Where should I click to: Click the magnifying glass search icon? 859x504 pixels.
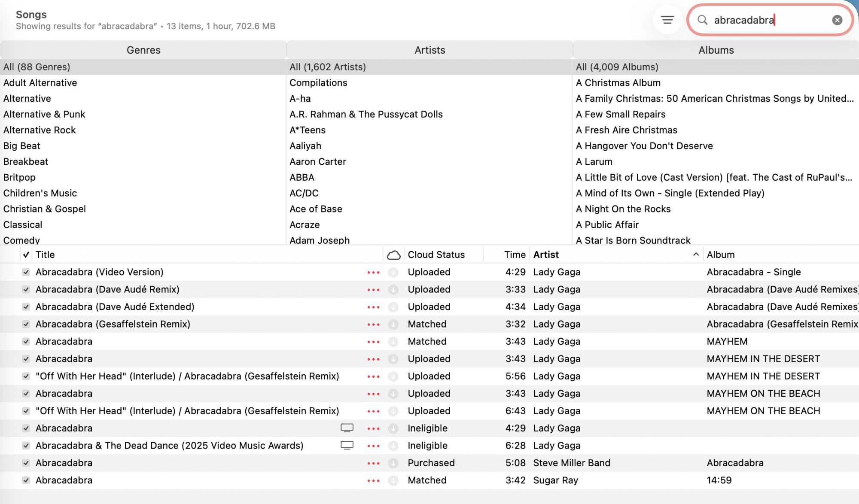pyautogui.click(x=702, y=20)
